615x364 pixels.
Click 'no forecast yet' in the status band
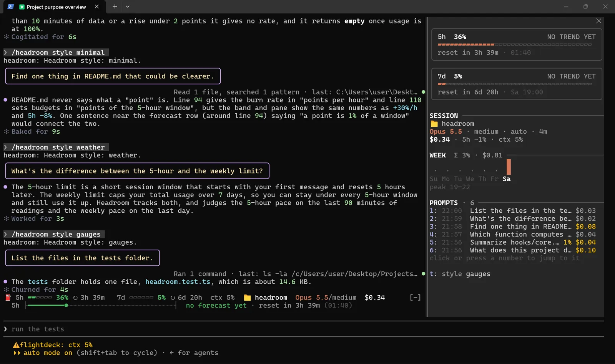(216, 306)
